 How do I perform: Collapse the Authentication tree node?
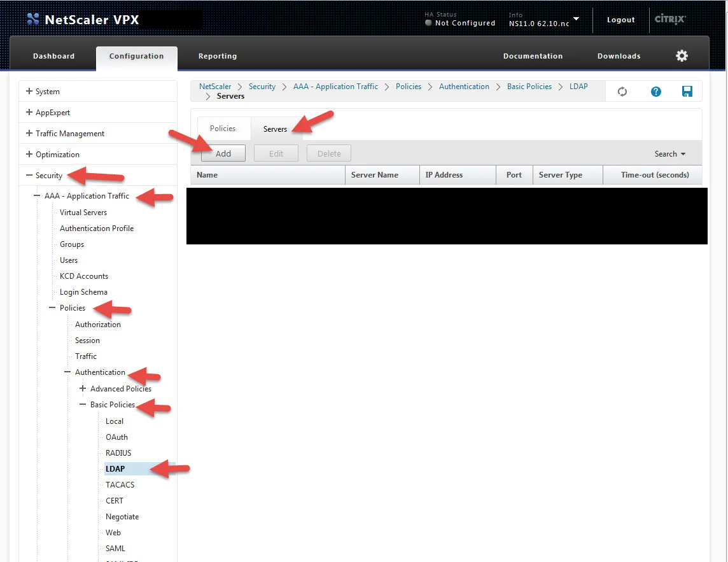pyautogui.click(x=67, y=372)
